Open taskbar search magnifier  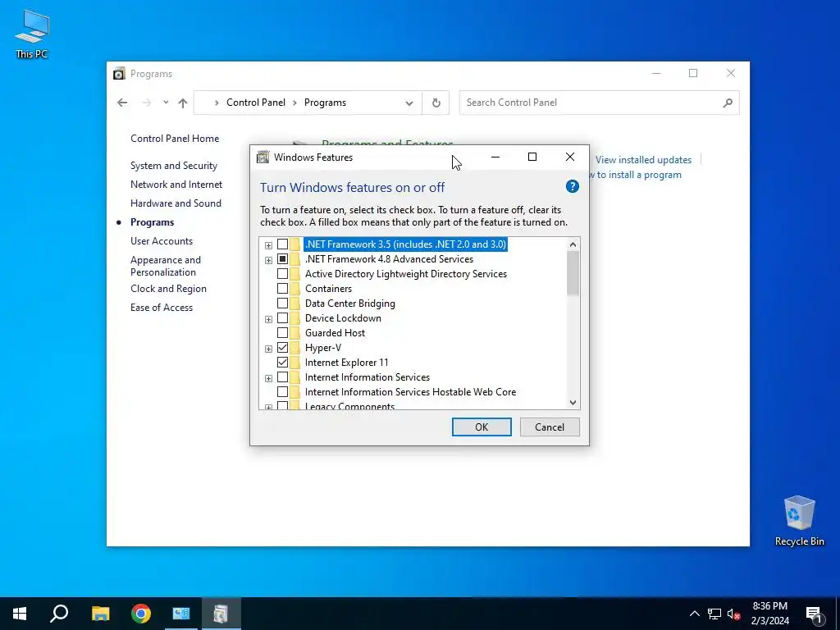(x=59, y=614)
